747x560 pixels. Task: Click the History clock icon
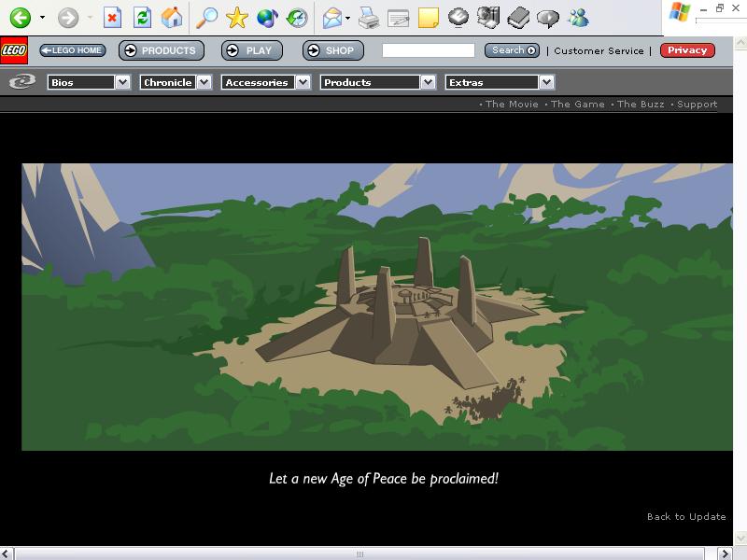[297, 18]
